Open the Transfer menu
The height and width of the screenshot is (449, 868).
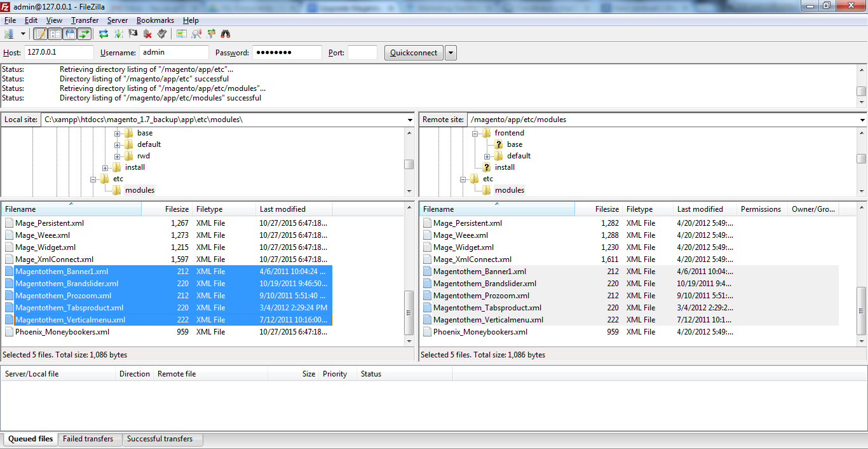pyautogui.click(x=85, y=20)
